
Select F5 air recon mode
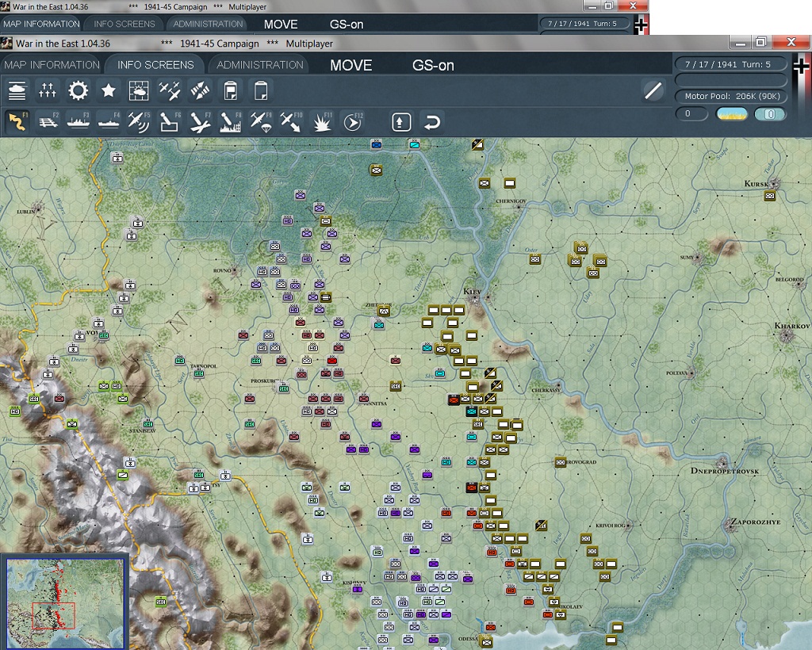[139, 122]
